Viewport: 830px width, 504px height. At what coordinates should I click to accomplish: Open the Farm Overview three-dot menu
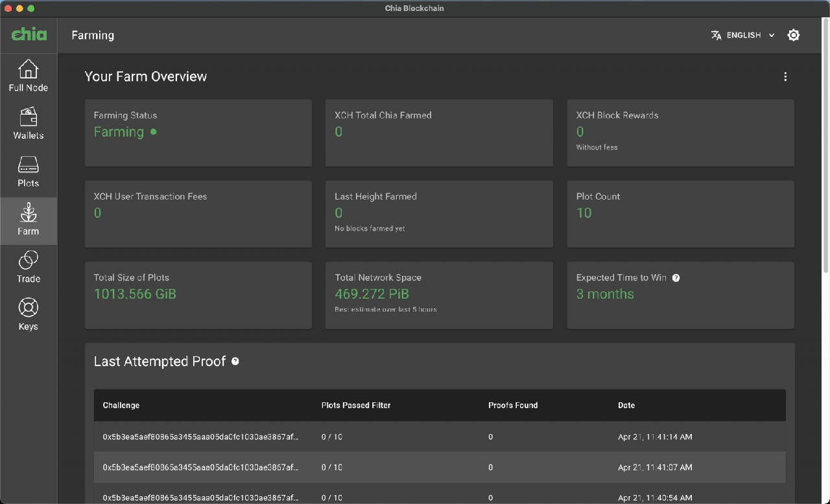pyautogui.click(x=785, y=76)
